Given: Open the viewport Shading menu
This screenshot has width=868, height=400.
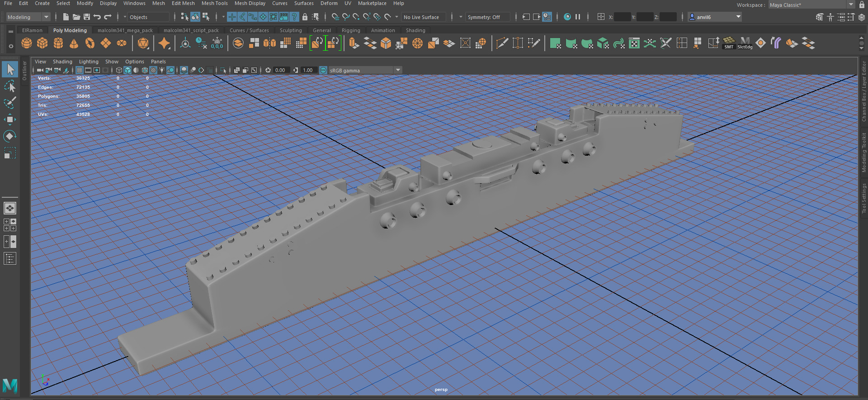Looking at the screenshot, I should [62, 62].
